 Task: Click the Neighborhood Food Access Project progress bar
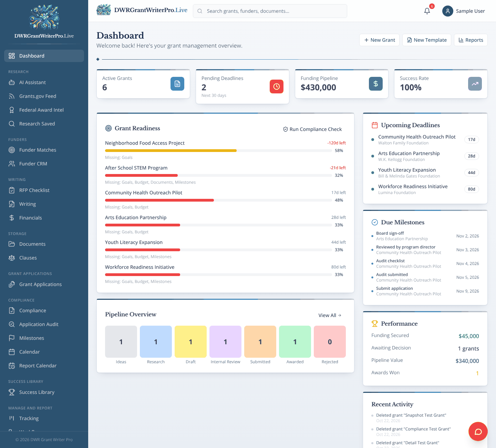coord(218,151)
